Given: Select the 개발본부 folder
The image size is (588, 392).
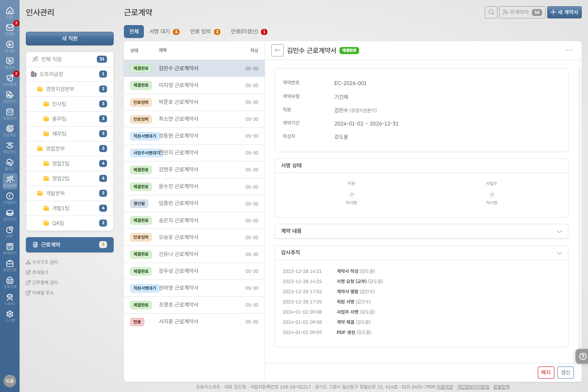Looking at the screenshot, I should [70, 193].
